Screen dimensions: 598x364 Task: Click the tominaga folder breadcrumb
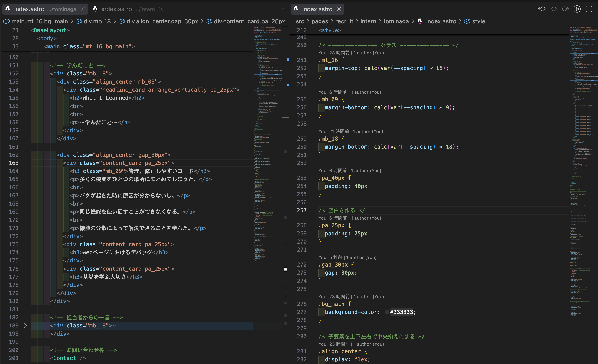pos(396,21)
